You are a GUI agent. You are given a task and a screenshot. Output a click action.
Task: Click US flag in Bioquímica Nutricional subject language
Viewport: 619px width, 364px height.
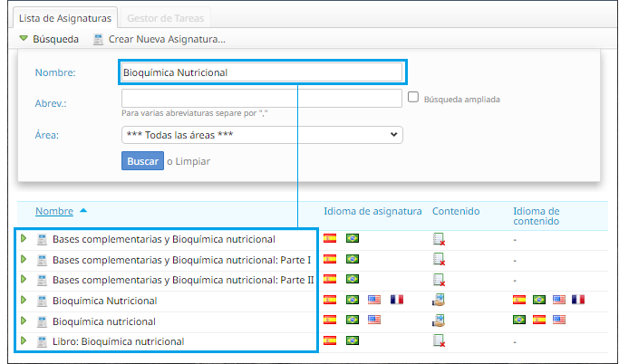pyautogui.click(x=374, y=300)
